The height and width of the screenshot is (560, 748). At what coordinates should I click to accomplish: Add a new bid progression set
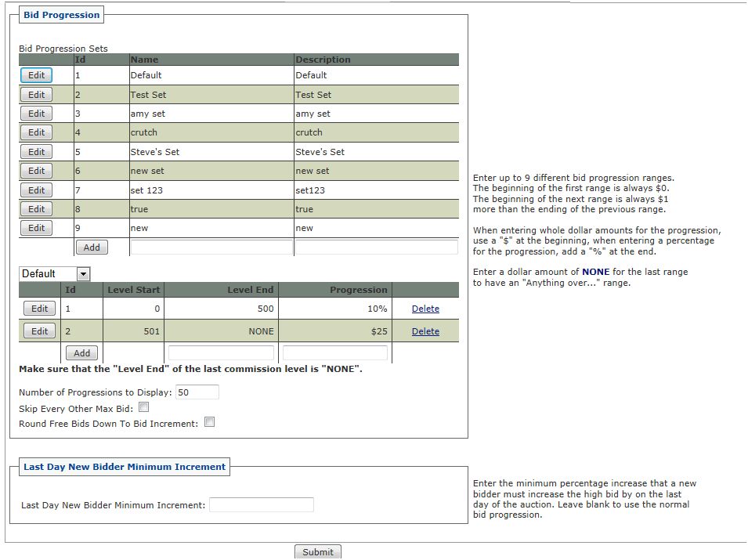(x=92, y=247)
